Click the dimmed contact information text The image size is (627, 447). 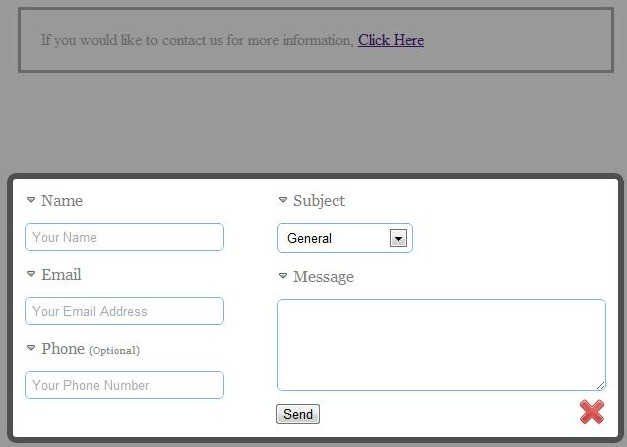pyautogui.click(x=197, y=40)
